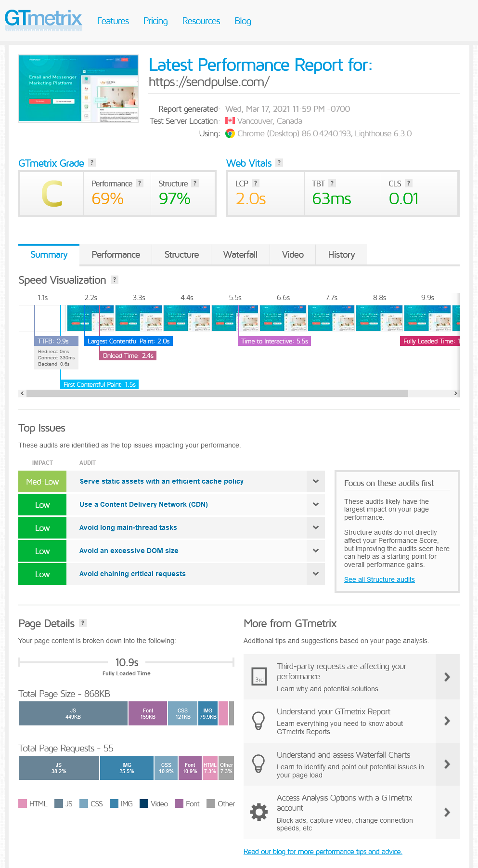Switch to the History tab

point(341,254)
